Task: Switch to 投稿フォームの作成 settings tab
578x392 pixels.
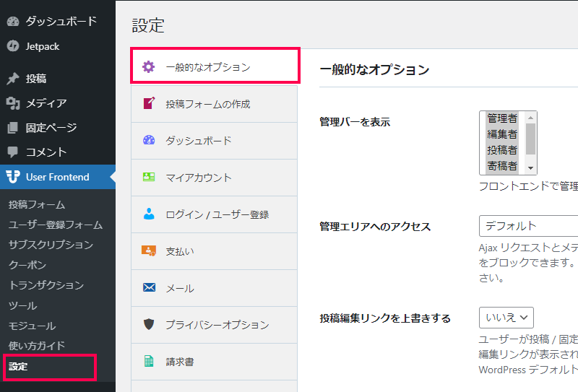Action: tap(214, 104)
